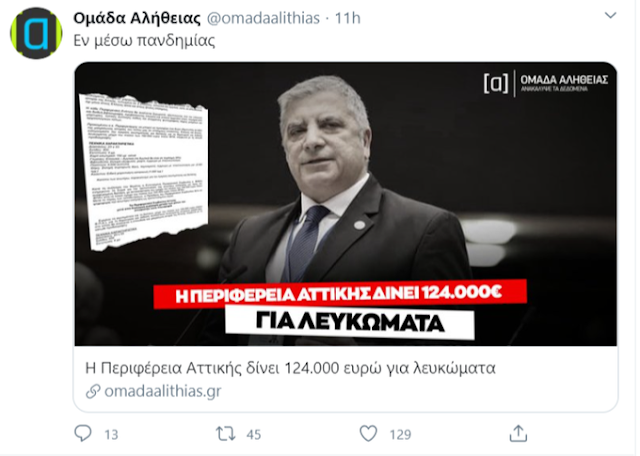
Task: Like the tweet with heart icon
Action: click(x=368, y=434)
